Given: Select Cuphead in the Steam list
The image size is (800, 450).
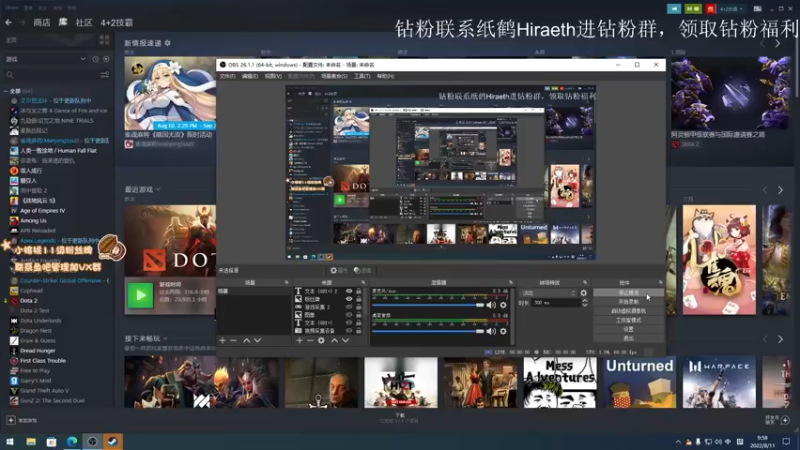Looking at the screenshot, I should tap(31, 290).
